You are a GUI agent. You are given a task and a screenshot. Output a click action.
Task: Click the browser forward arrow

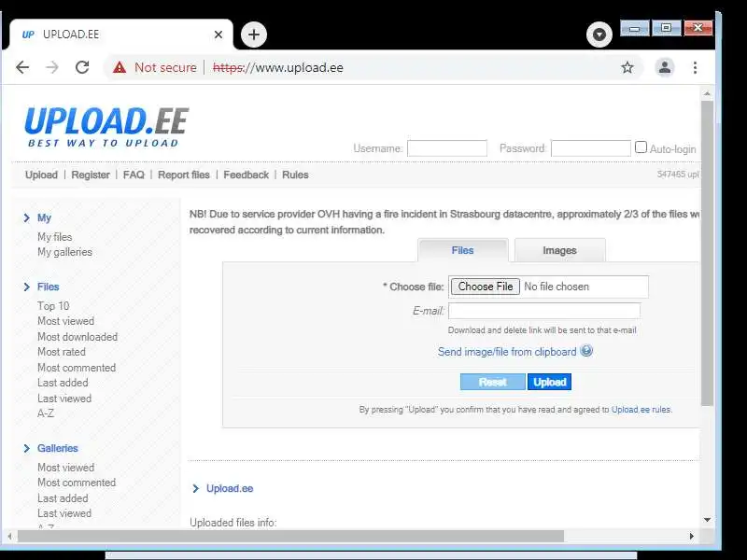pyautogui.click(x=52, y=67)
